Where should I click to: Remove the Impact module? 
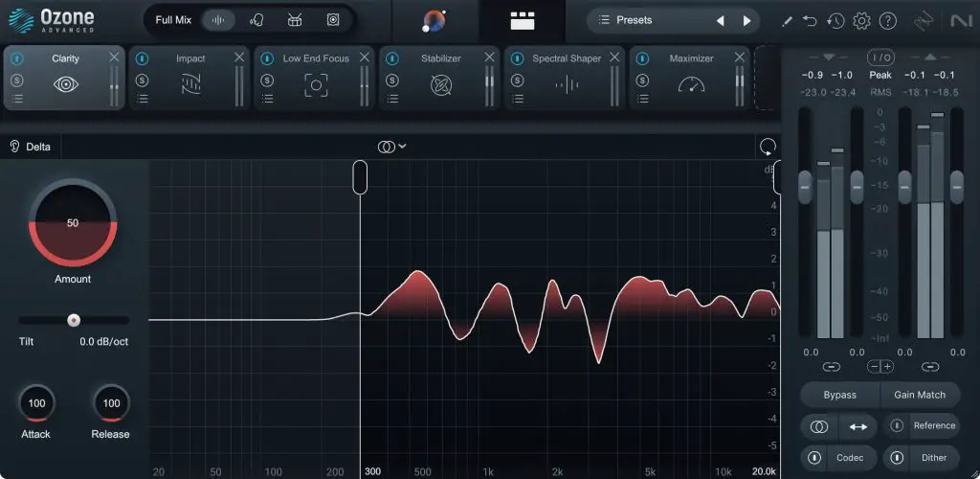239,57
